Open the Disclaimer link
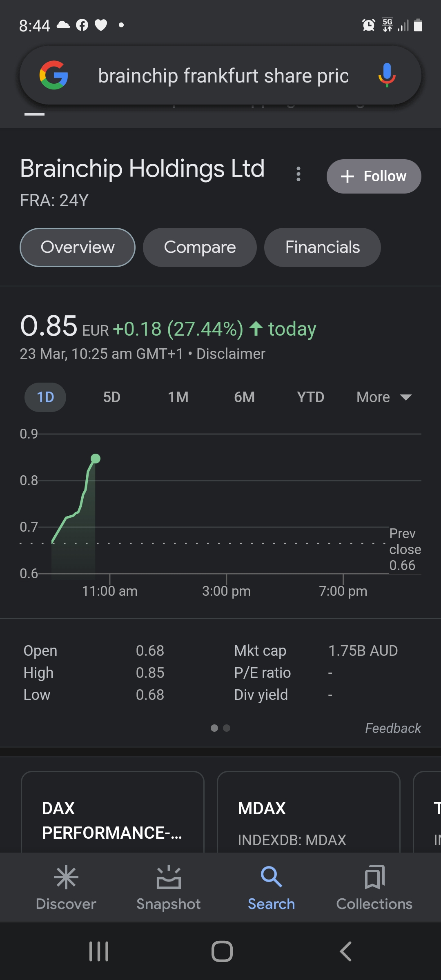441x980 pixels. pyautogui.click(x=231, y=354)
